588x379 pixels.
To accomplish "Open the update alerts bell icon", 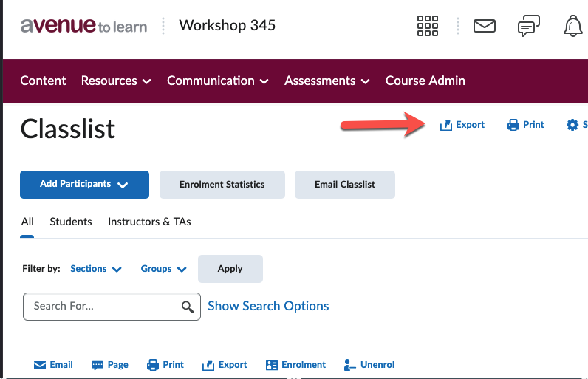I will coord(572,27).
